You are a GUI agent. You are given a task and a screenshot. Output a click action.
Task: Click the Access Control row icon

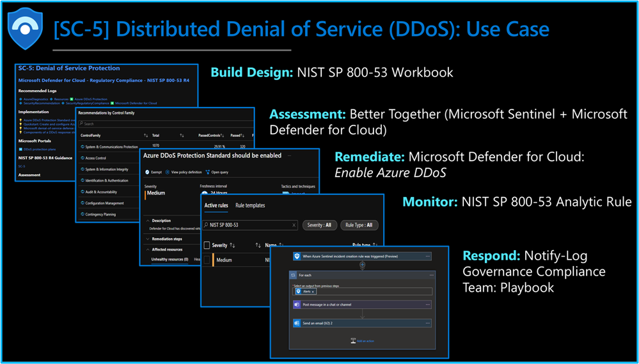[83, 158]
